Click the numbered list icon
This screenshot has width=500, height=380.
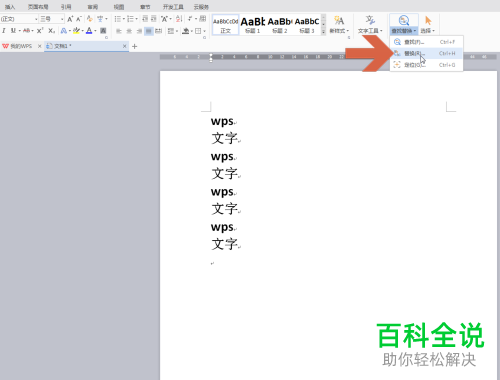click(130, 19)
